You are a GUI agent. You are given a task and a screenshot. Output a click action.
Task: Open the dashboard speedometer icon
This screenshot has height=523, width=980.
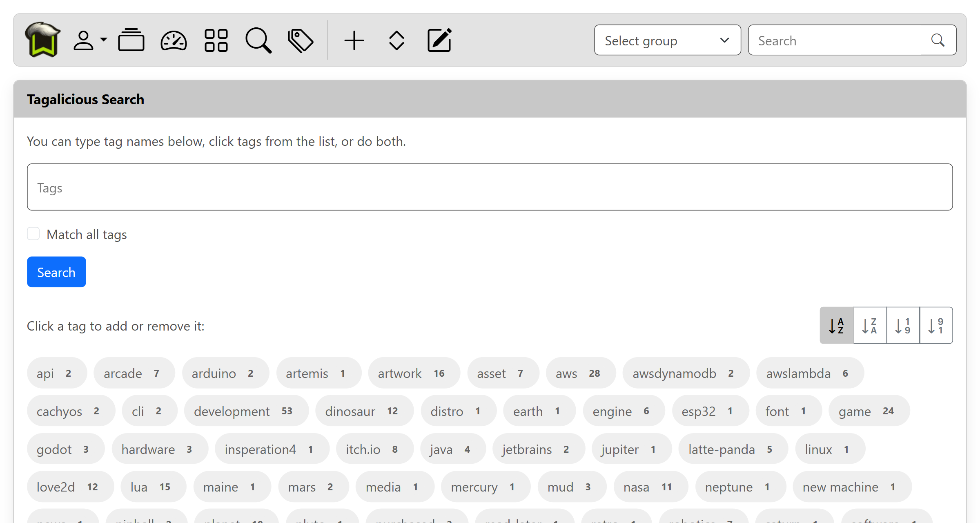pos(174,40)
